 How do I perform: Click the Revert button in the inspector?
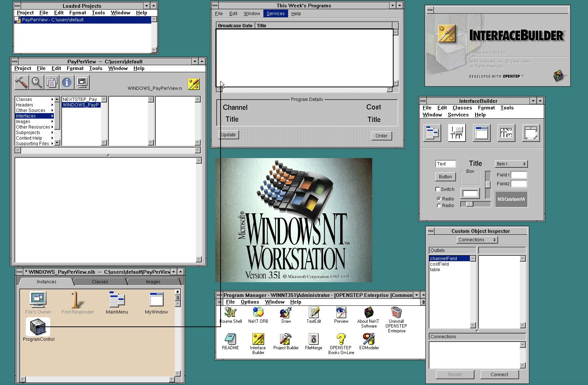[455, 375]
